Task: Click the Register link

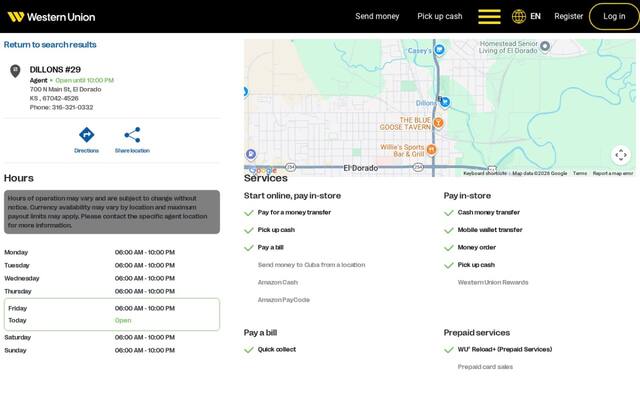Action: coord(568,16)
